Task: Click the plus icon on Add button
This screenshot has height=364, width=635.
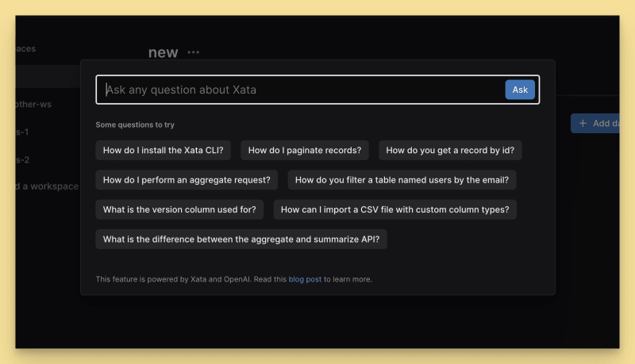Action: click(x=583, y=124)
